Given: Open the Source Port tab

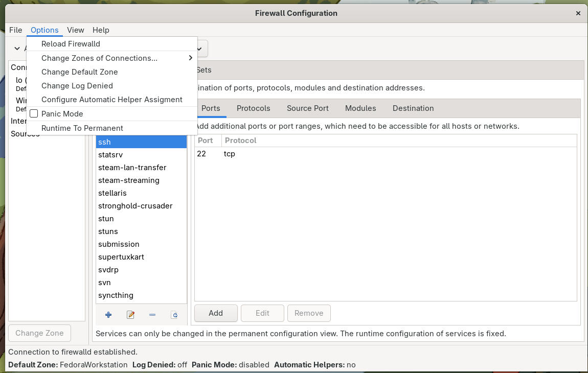Looking at the screenshot, I should 307,108.
